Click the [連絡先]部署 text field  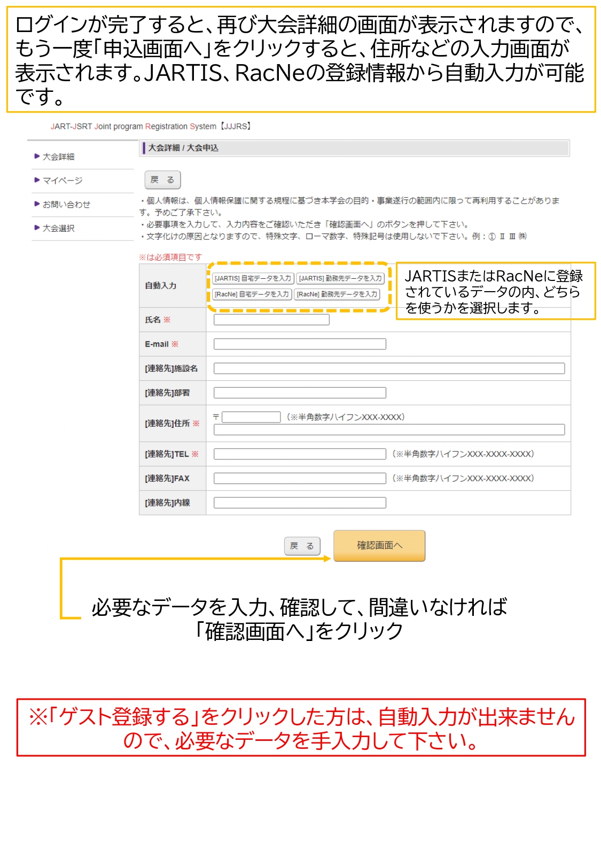pos(300,393)
